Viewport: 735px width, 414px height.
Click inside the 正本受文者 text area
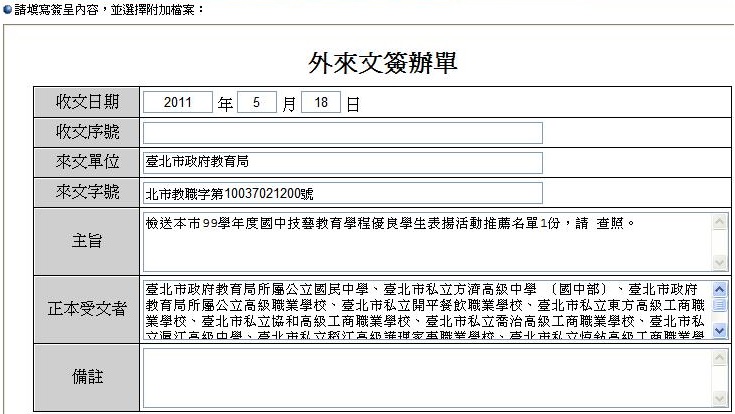pos(427,309)
